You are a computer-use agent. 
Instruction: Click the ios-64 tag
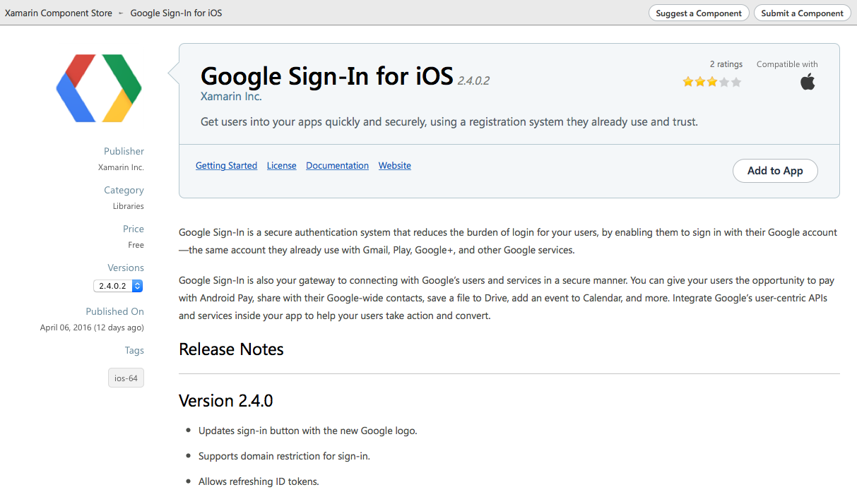click(x=126, y=378)
